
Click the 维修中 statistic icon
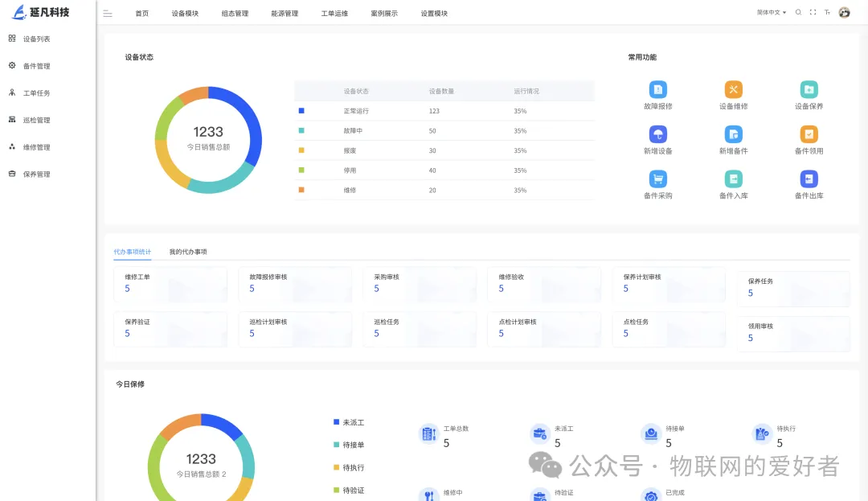[429, 495]
